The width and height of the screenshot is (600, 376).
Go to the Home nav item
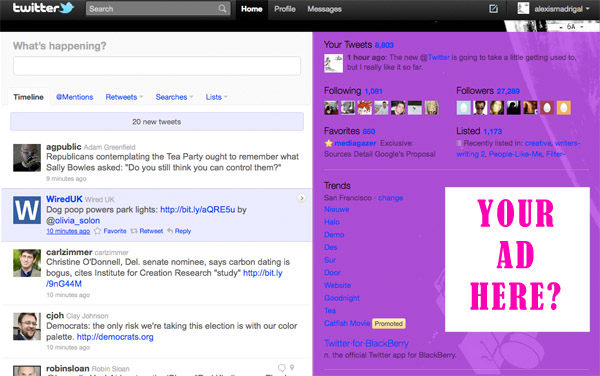point(251,9)
